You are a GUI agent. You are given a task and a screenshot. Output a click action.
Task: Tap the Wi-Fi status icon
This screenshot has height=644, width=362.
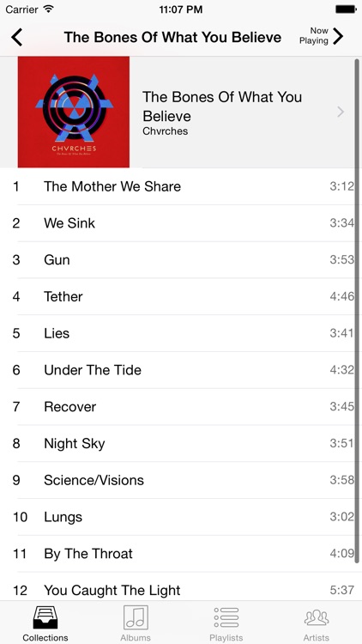[x=48, y=9]
